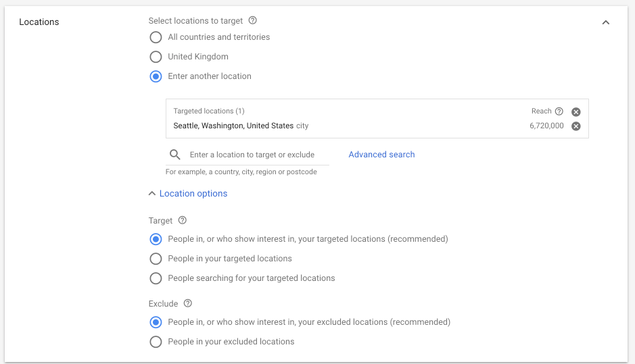Image resolution: width=635 pixels, height=364 pixels.
Task: Choose United Kingdom radio option
Action: [156, 57]
